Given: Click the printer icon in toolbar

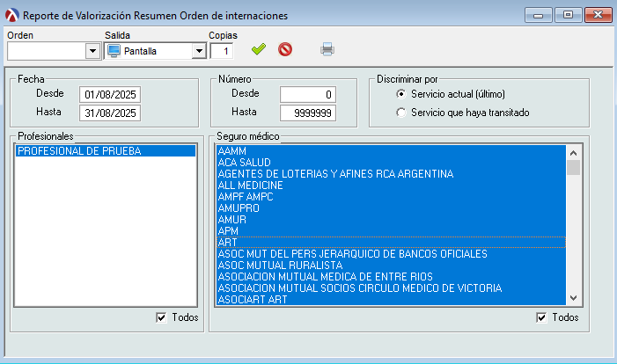Looking at the screenshot, I should coord(327,49).
